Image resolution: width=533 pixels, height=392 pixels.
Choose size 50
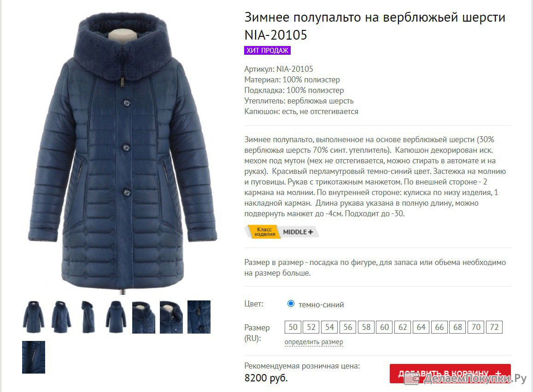point(293,327)
